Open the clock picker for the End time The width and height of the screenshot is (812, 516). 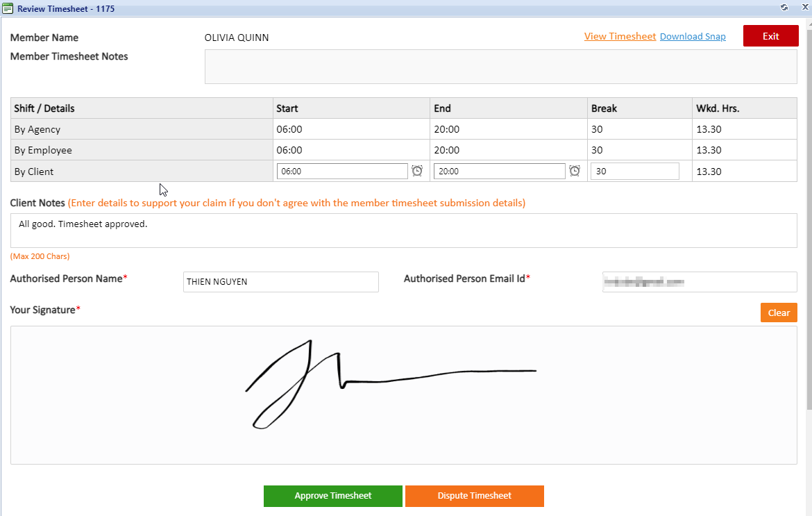pos(575,171)
